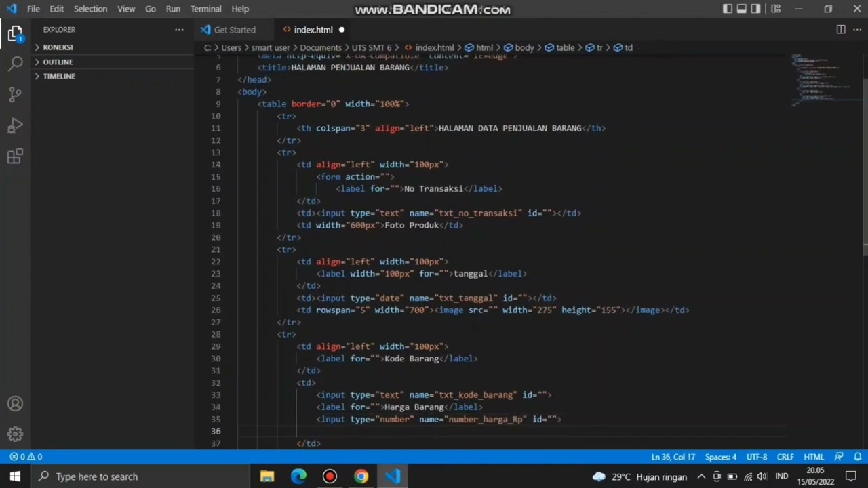Click 'Ln 36, Col 17' in status bar
868x488 pixels.
(x=673, y=457)
